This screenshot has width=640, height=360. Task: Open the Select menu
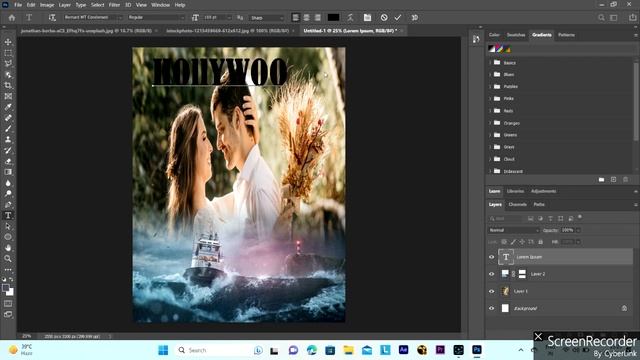[98, 5]
